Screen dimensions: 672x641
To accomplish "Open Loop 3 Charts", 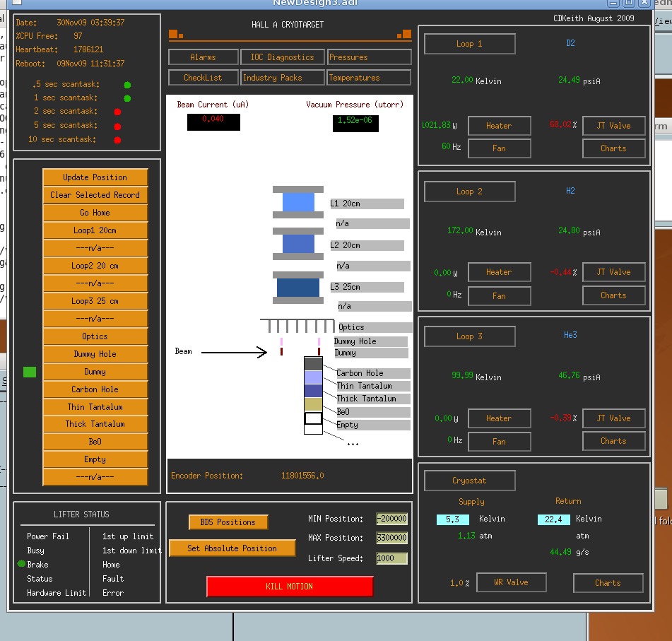I will click(x=614, y=441).
